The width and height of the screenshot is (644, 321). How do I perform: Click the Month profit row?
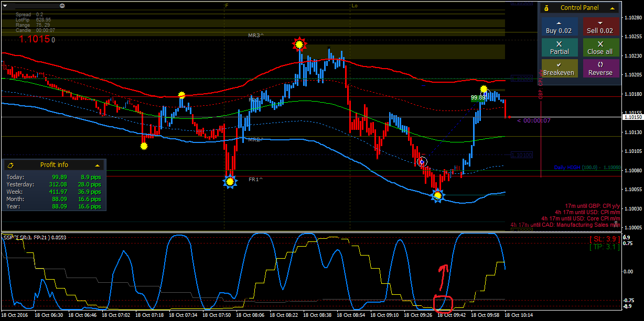coord(53,199)
